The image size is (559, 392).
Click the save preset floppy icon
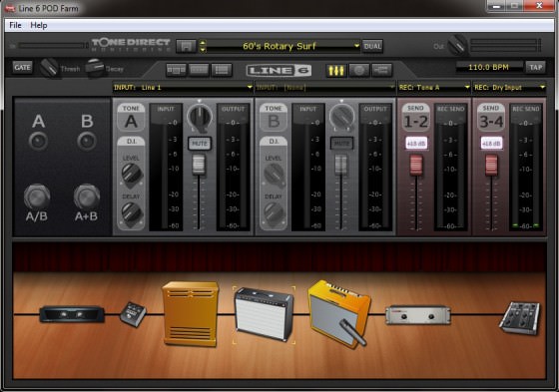186,46
